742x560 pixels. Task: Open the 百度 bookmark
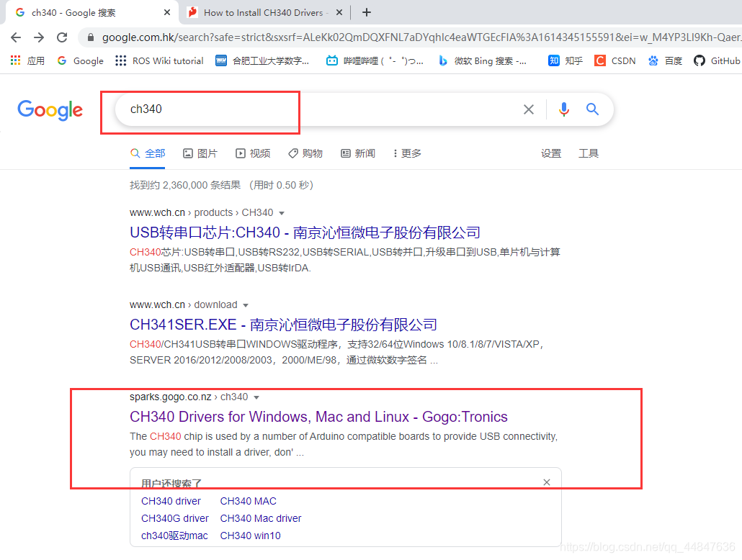pos(665,60)
